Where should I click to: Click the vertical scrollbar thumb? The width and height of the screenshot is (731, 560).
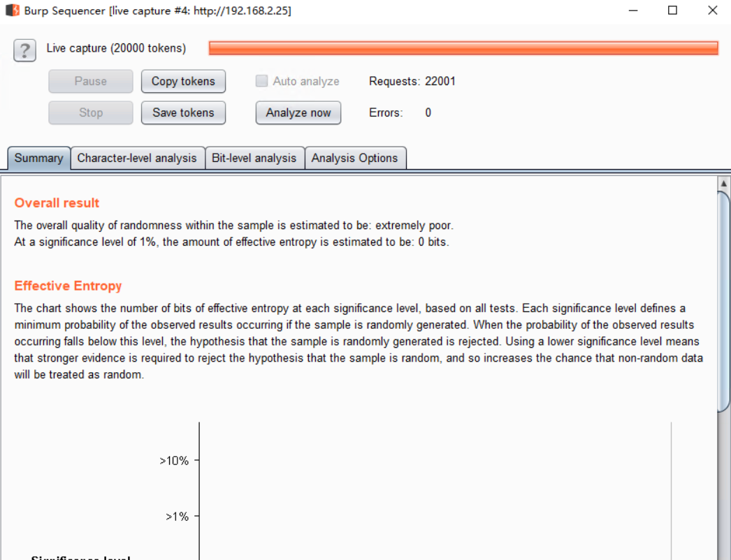[724, 300]
